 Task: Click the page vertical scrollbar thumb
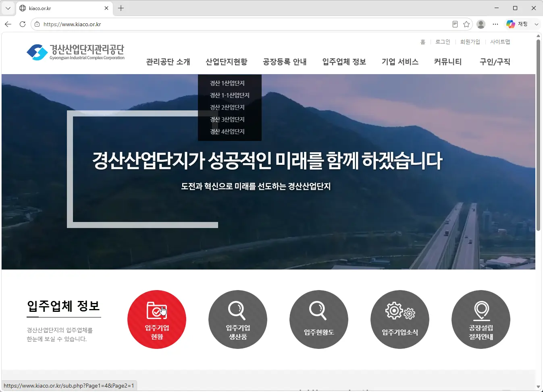(x=538, y=135)
